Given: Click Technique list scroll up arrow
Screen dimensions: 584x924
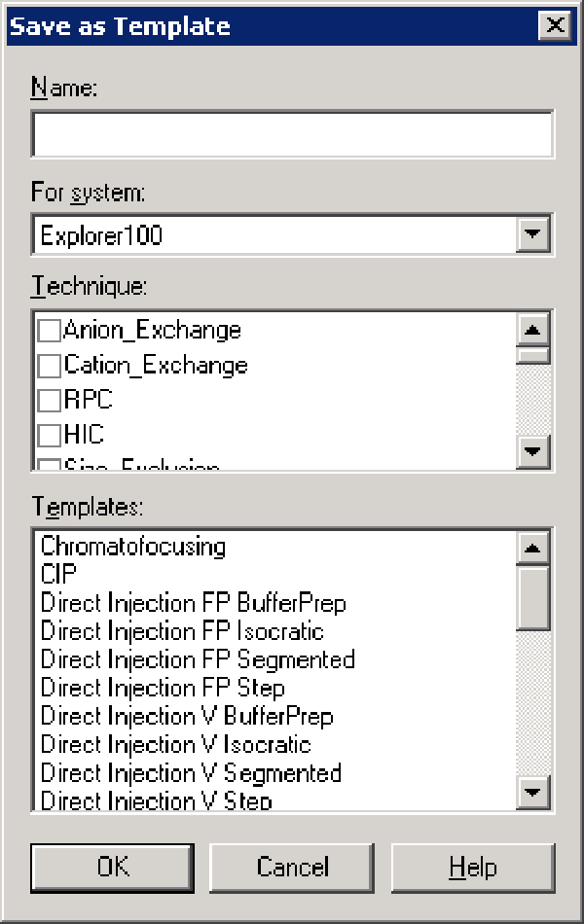Looking at the screenshot, I should coord(532,330).
